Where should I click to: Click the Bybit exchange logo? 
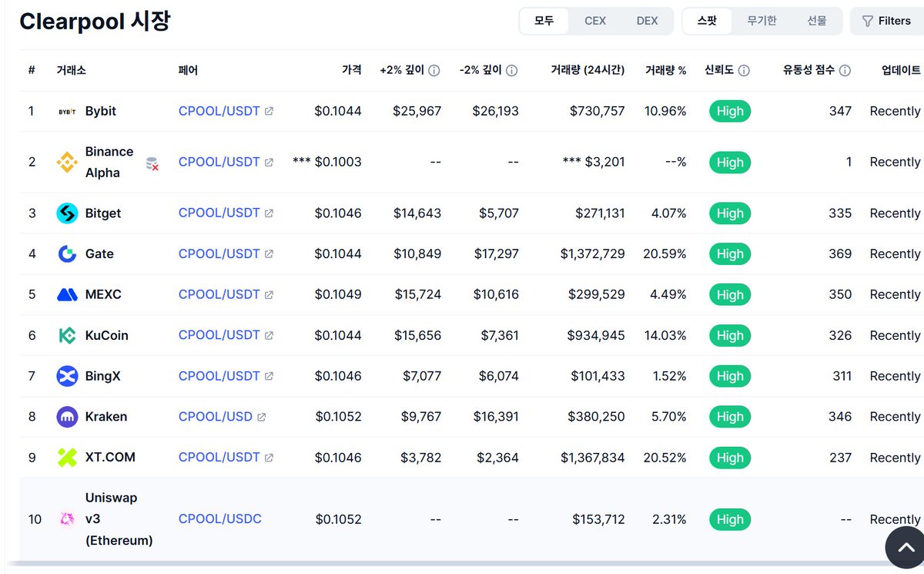(x=68, y=111)
